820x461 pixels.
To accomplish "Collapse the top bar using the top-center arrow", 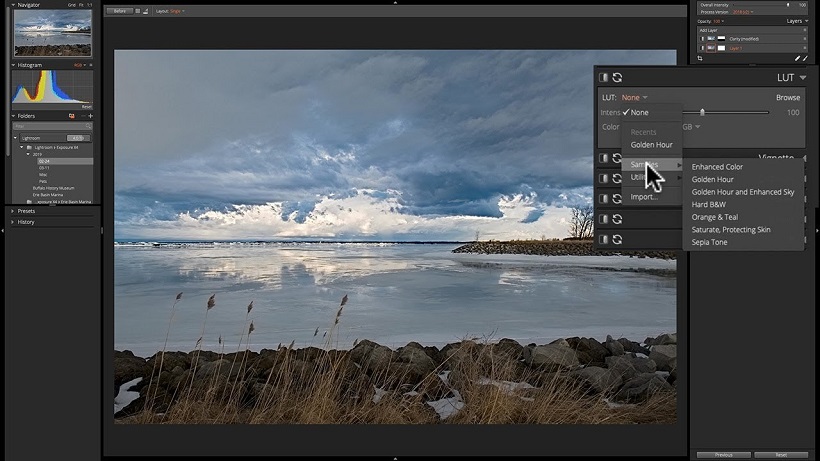I will (x=395, y=2).
